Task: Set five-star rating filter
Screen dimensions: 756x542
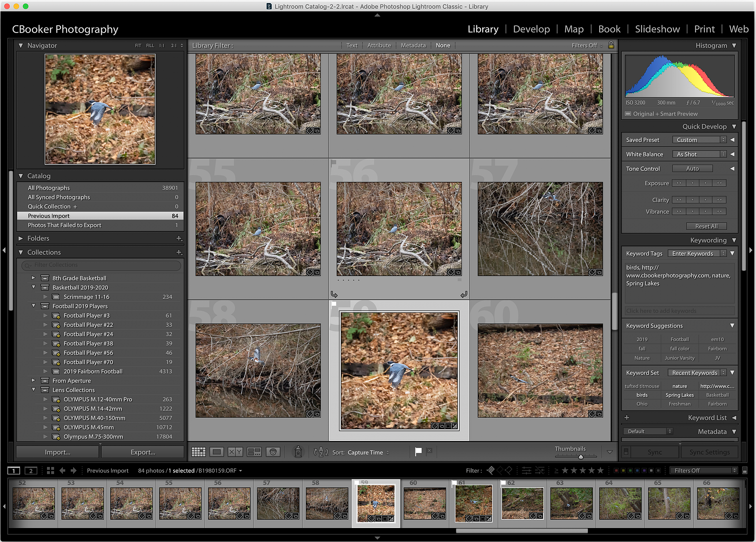Action: [x=601, y=471]
